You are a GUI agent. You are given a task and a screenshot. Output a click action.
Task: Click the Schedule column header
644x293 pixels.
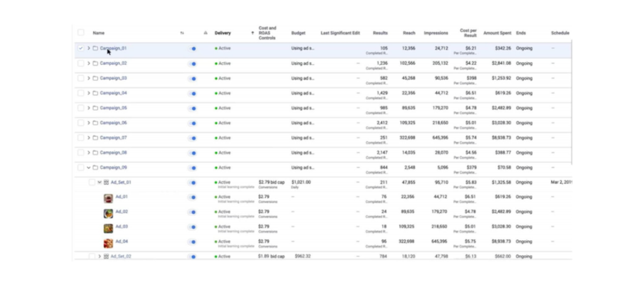[560, 33]
